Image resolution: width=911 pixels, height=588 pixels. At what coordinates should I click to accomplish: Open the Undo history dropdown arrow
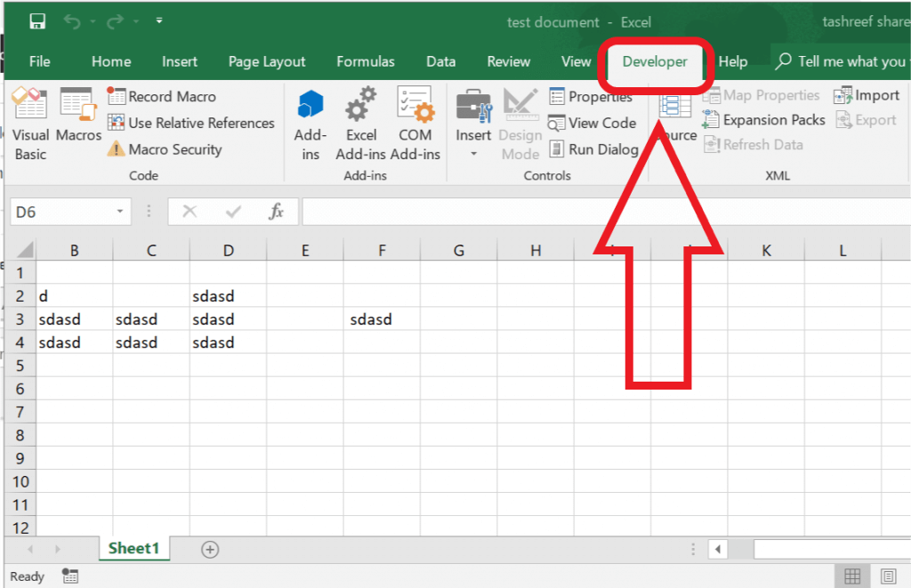click(x=93, y=22)
